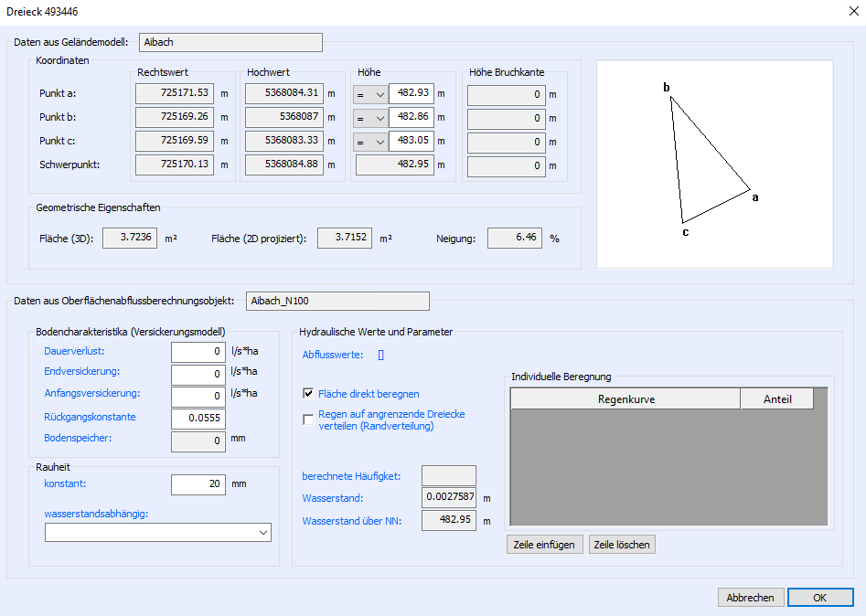Click the Anteil column header
Viewport: 866px width, 616px height.
776,399
